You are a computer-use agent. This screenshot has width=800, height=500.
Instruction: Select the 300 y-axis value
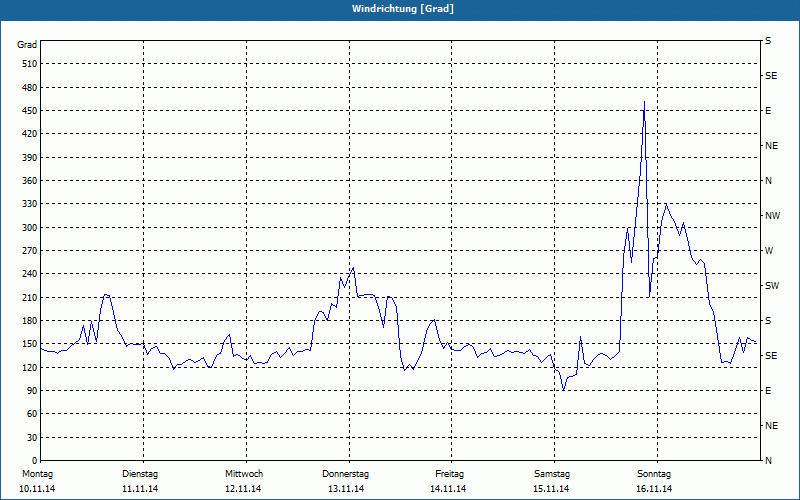click(x=30, y=228)
